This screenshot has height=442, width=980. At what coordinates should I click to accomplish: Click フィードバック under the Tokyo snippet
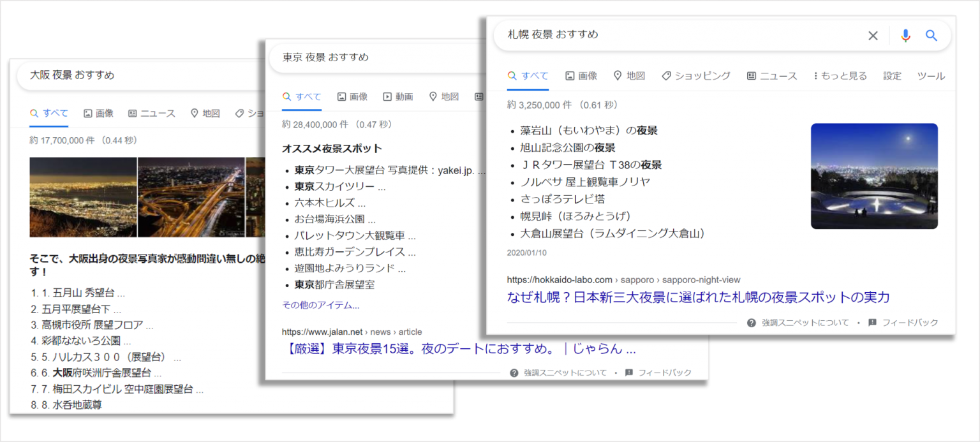click(665, 372)
